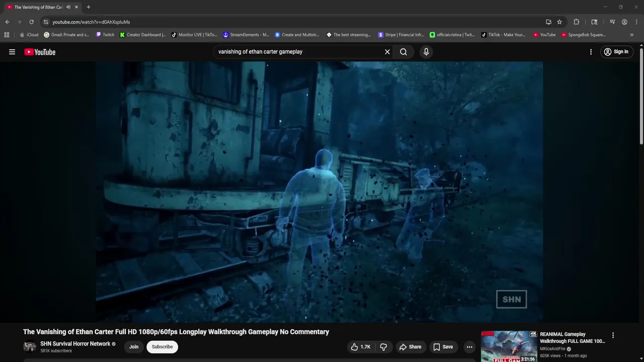The height and width of the screenshot is (362, 644).
Task: Like the video with thumbs up
Action: coord(361,347)
